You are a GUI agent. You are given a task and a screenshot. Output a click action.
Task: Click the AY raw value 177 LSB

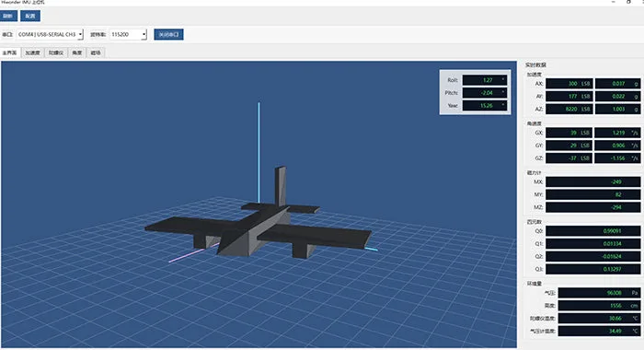pyautogui.click(x=569, y=96)
